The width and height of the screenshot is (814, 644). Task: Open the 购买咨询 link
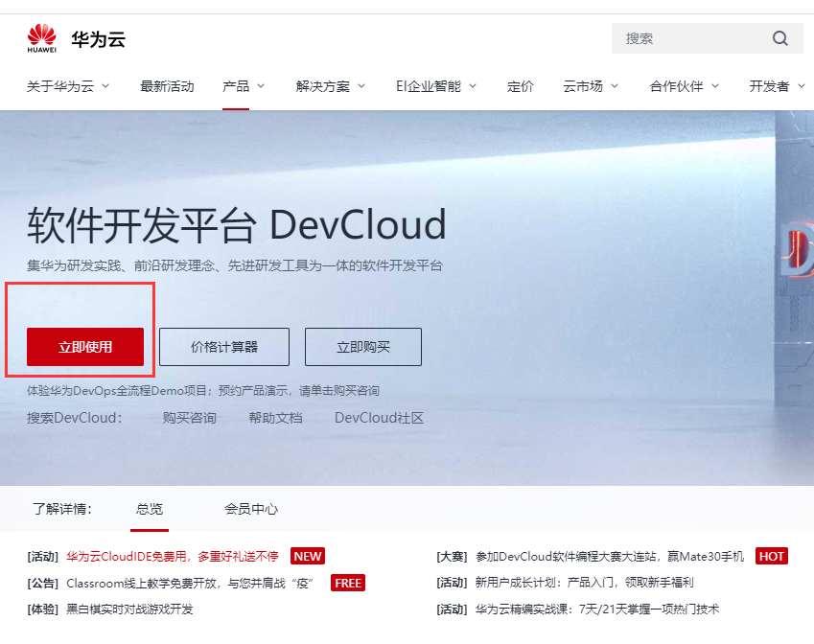click(189, 418)
